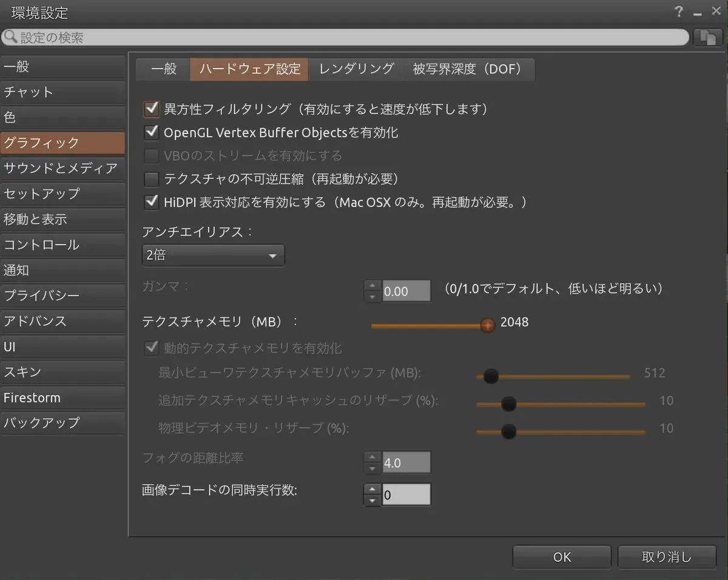Focus the 設定の検索 search field
The width and height of the screenshot is (728, 580).
(345, 38)
